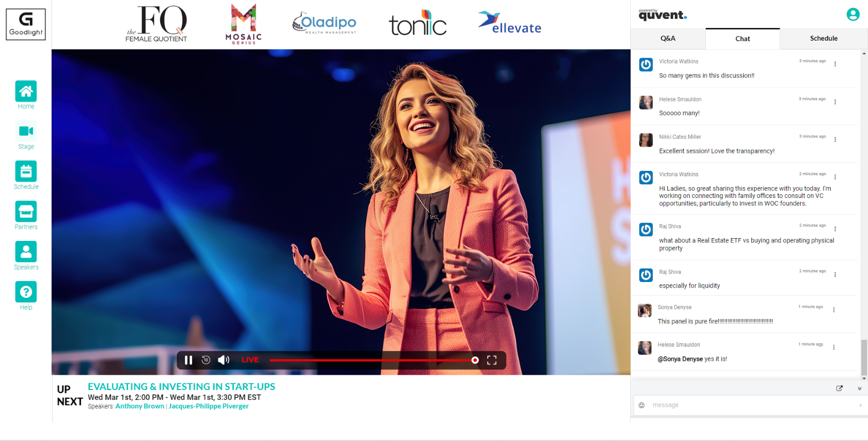868x441 pixels.
Task: Open Anthony Brown speaker link
Action: [139, 406]
